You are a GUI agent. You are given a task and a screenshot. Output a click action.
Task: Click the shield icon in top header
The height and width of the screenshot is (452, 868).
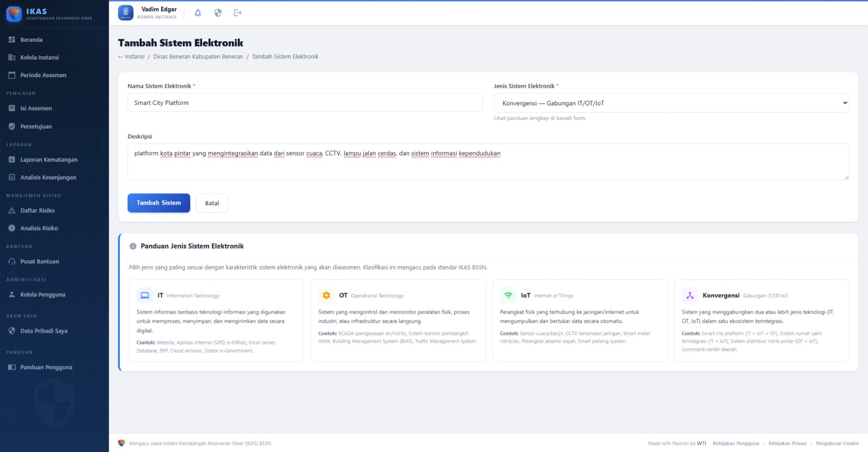tap(218, 13)
